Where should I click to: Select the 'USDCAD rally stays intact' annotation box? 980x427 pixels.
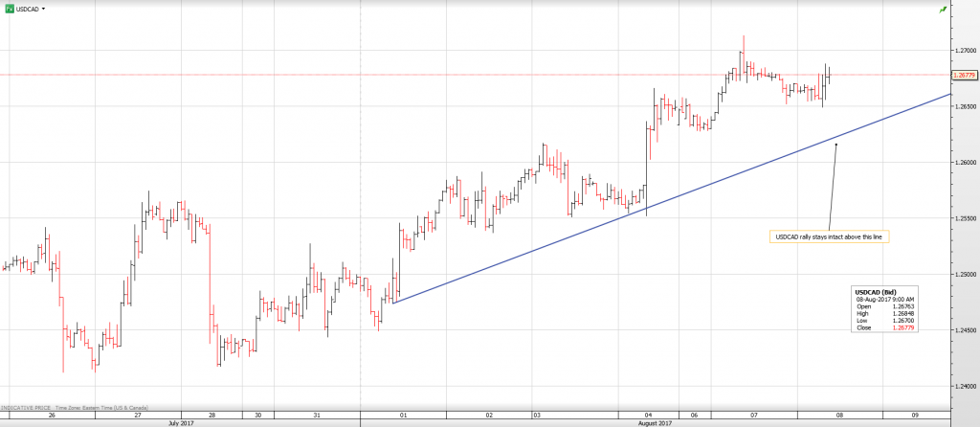pos(829,236)
